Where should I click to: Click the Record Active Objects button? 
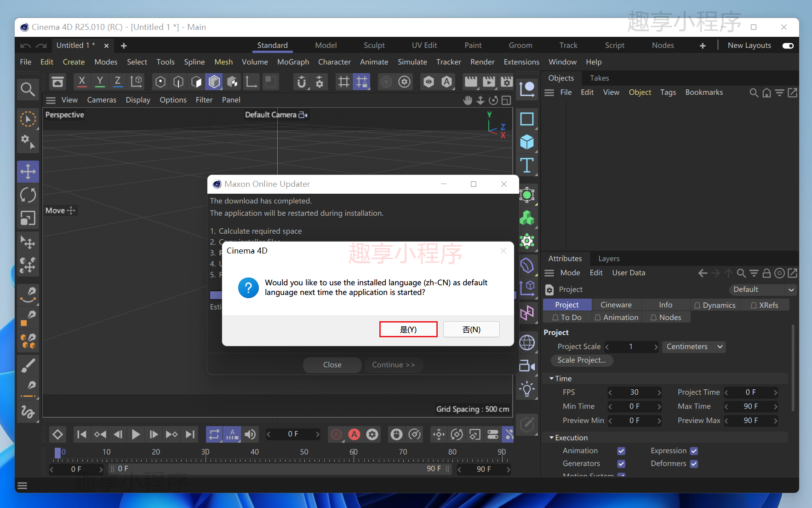pyautogui.click(x=337, y=434)
